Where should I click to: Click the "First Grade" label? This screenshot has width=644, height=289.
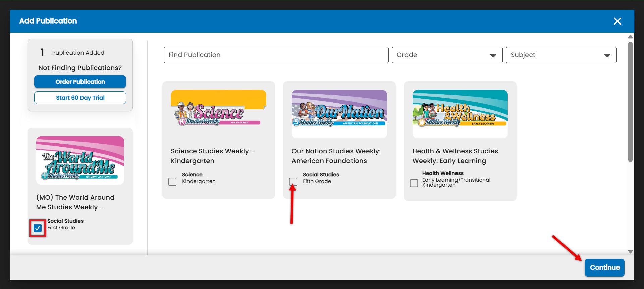(x=61, y=228)
